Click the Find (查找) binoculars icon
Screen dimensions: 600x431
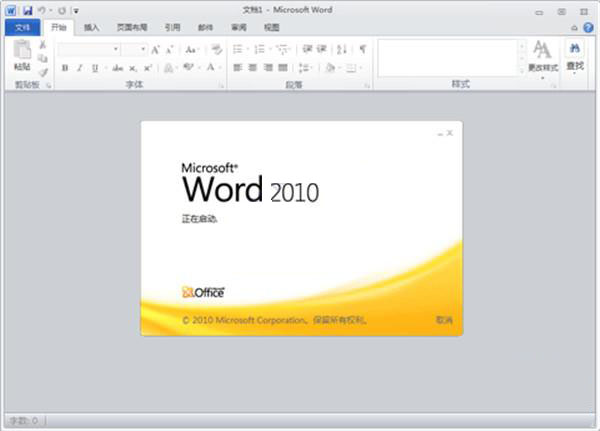click(575, 57)
